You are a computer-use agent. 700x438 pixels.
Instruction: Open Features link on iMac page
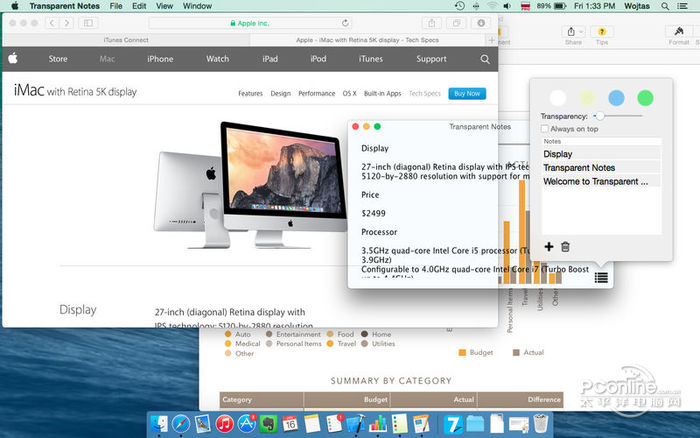point(250,93)
